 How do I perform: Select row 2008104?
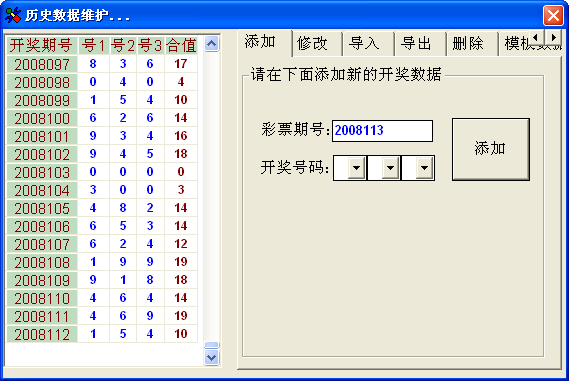click(102, 190)
